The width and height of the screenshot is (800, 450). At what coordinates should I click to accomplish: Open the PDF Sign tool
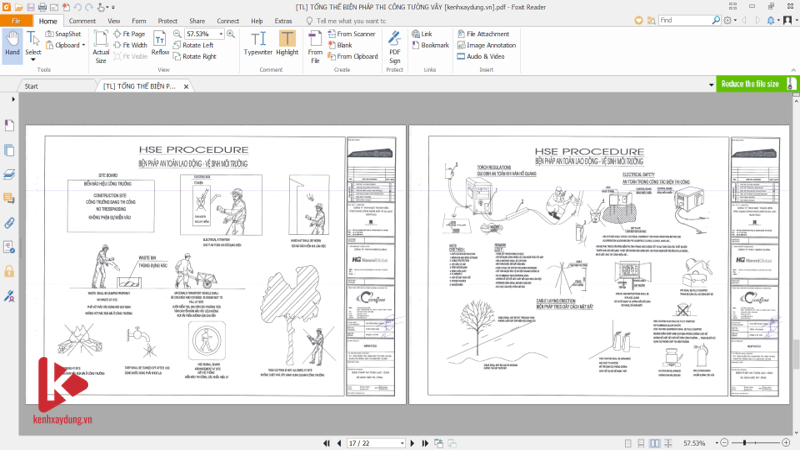click(x=394, y=43)
